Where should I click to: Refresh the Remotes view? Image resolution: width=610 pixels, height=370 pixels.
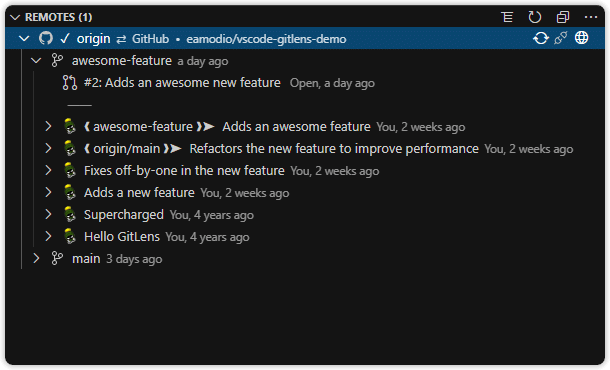tap(535, 17)
